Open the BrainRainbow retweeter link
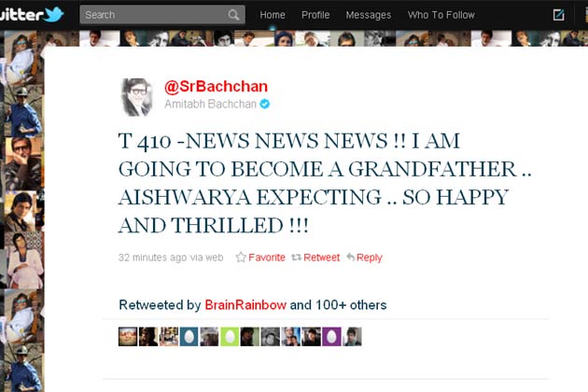588x392 pixels. coord(245,305)
